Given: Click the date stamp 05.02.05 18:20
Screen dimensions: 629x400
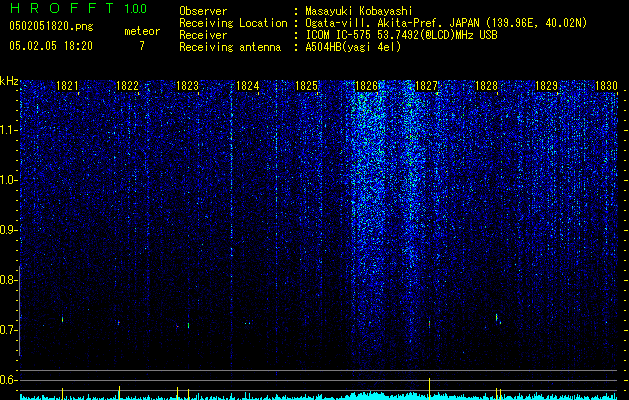Looking at the screenshot, I should [x=51, y=46].
